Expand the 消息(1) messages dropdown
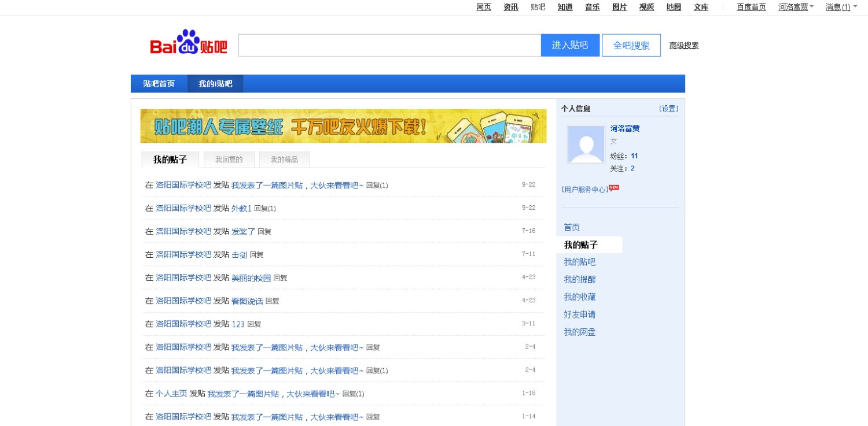 [x=841, y=7]
